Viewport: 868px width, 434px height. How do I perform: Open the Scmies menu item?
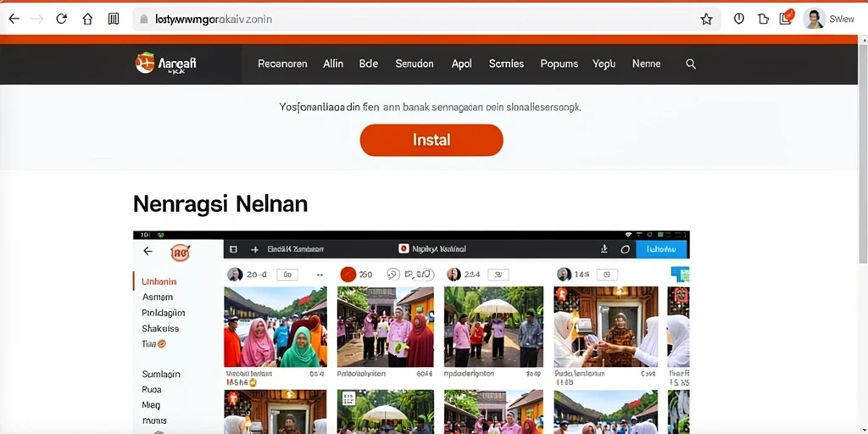[x=507, y=64]
